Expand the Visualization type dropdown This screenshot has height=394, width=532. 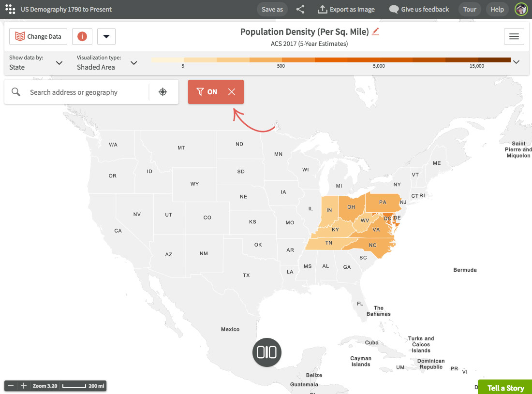[107, 63]
